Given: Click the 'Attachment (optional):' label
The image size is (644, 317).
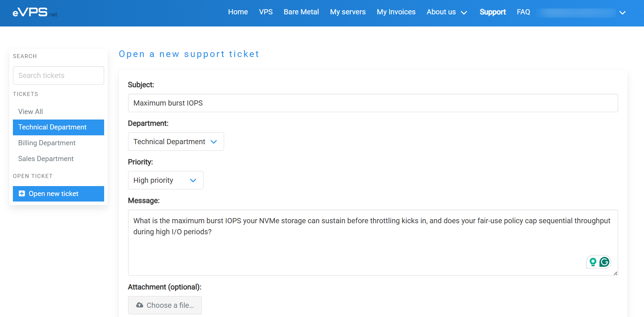Looking at the screenshot, I should point(164,287).
